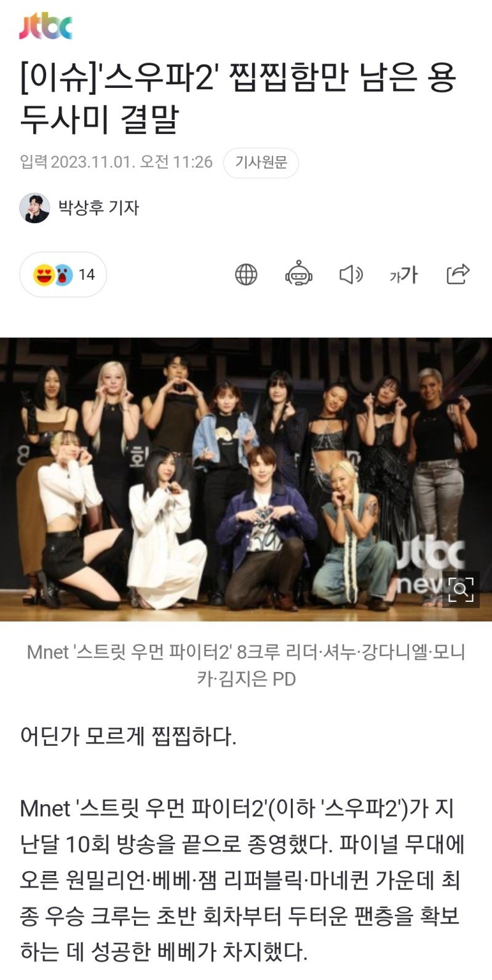Tap the timestamp 입력 2023.11.01. 오전 11:26
This screenshot has height=980, width=492.
pyautogui.click(x=116, y=162)
